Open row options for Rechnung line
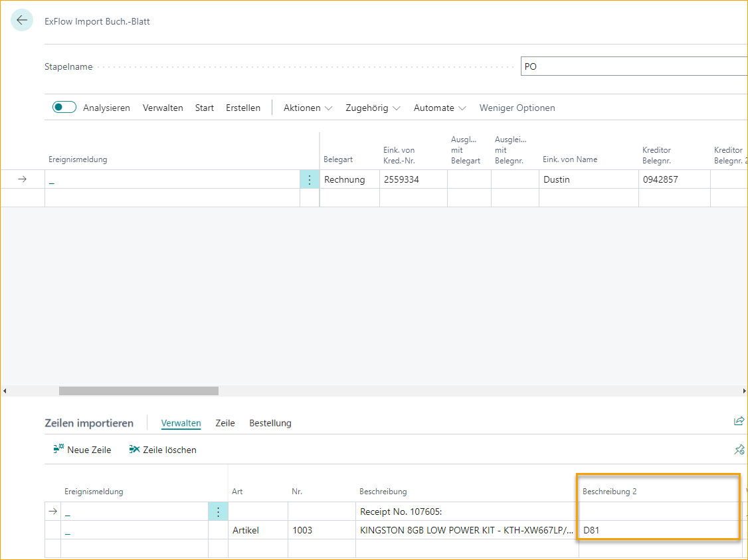Screen dimensions: 748x560 pos(309,179)
